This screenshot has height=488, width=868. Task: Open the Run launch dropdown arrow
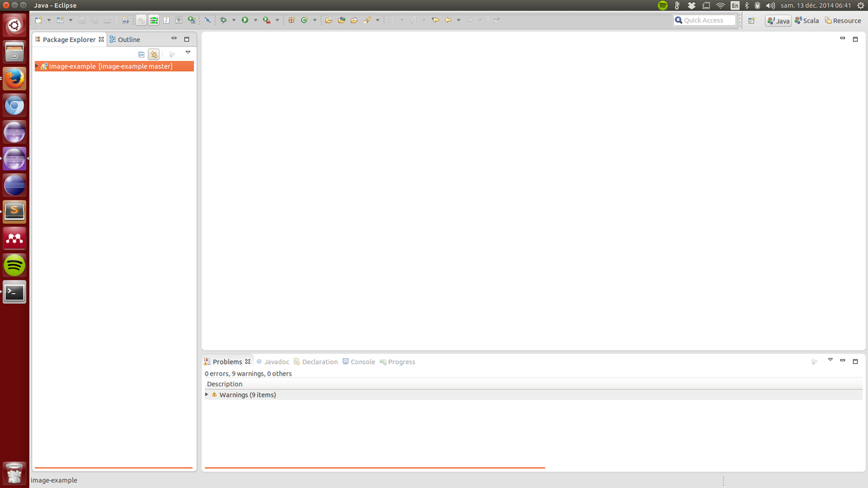[256, 20]
